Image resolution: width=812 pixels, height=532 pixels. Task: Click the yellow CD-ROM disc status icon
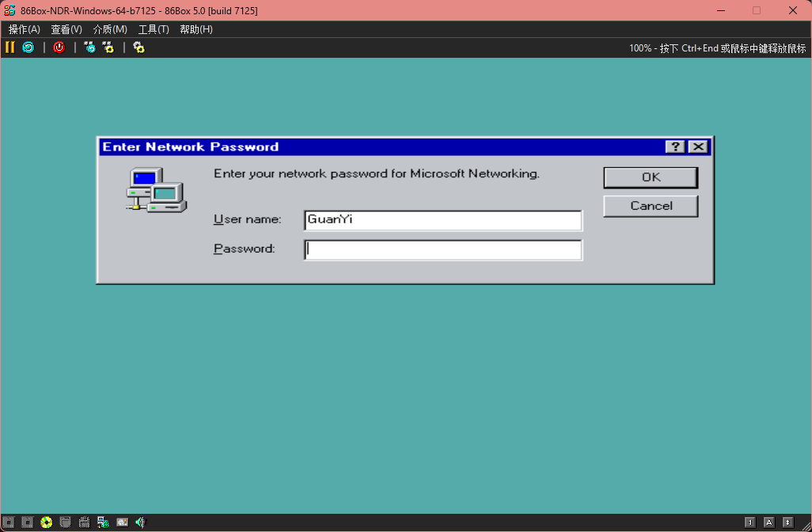(x=47, y=522)
